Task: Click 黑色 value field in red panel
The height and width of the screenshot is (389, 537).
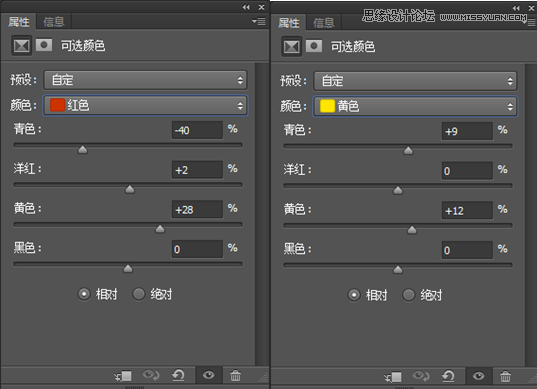Action: [x=197, y=249]
